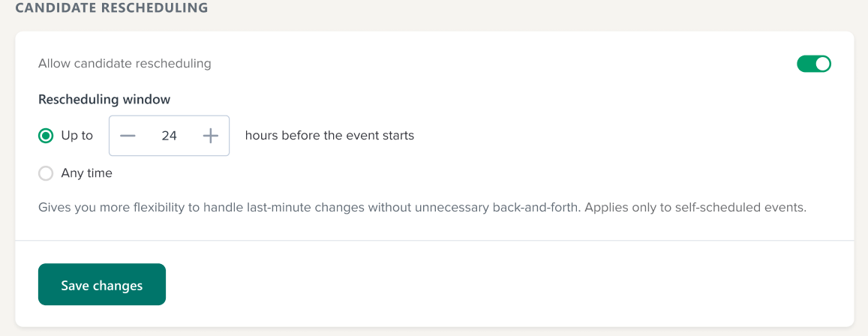The image size is (868, 336).
Task: Click the "Up to" label text
Action: (x=77, y=136)
